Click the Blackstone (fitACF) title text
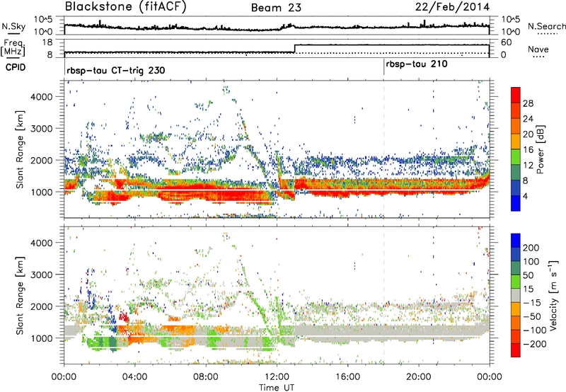566x392 pixels. [125, 7]
